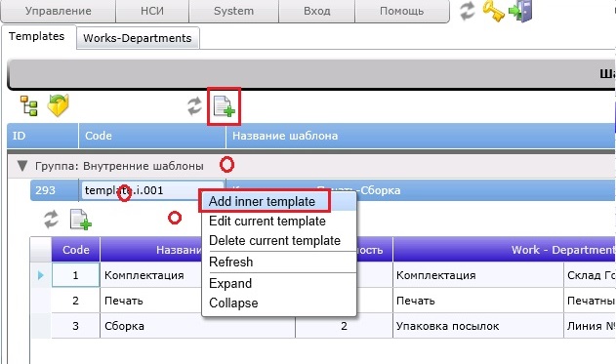Collapse the Группа: Внутренние шаблоны group

(22, 166)
